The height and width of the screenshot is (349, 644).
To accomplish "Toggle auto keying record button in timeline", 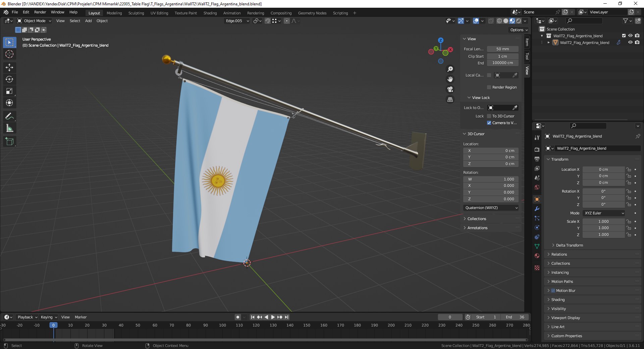I will 238,317.
